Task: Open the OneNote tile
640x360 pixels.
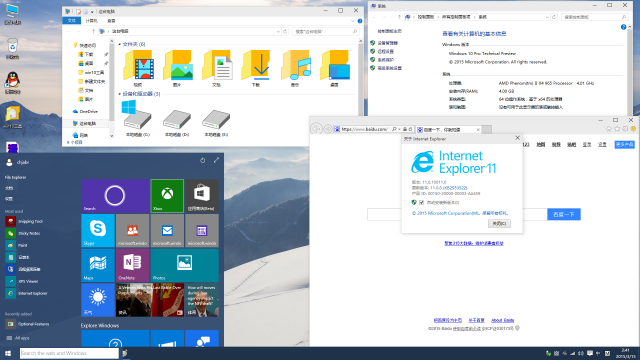Action: 133,265
